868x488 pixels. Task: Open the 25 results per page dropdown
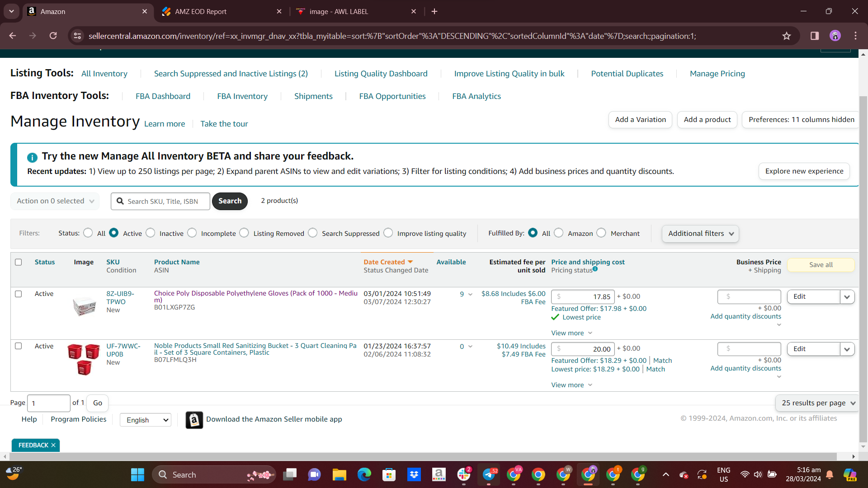click(818, 403)
